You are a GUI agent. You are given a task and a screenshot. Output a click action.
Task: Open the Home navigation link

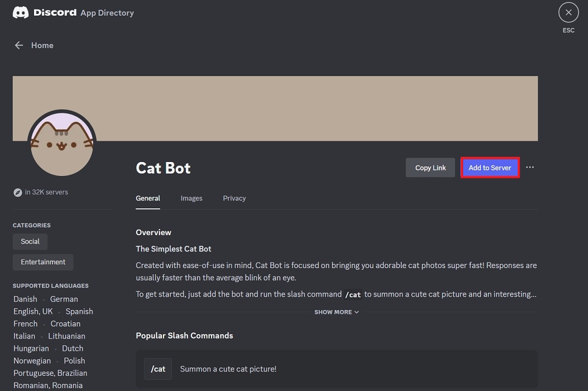click(42, 45)
